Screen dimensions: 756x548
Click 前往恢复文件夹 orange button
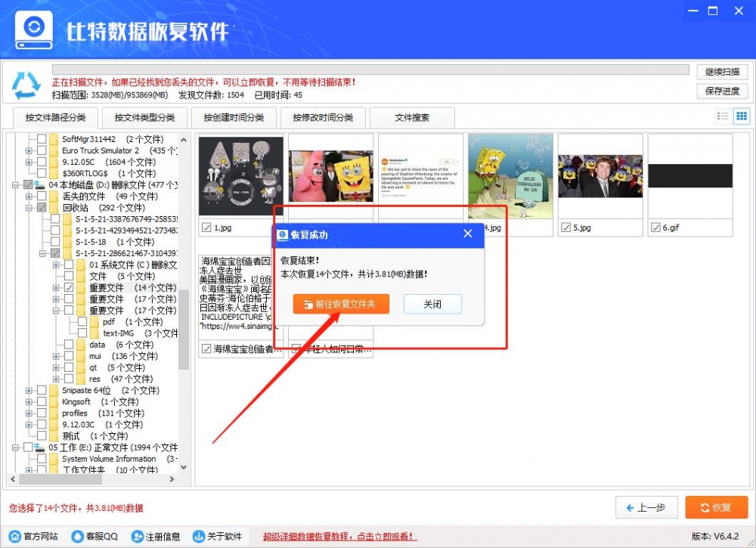pos(341,304)
